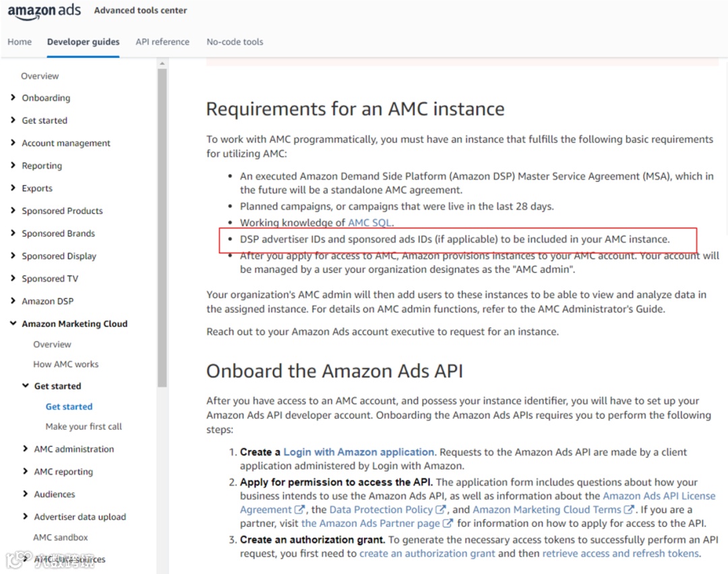Expand Advertiser data upload chevron
This screenshot has height=574, width=728.
(x=26, y=517)
